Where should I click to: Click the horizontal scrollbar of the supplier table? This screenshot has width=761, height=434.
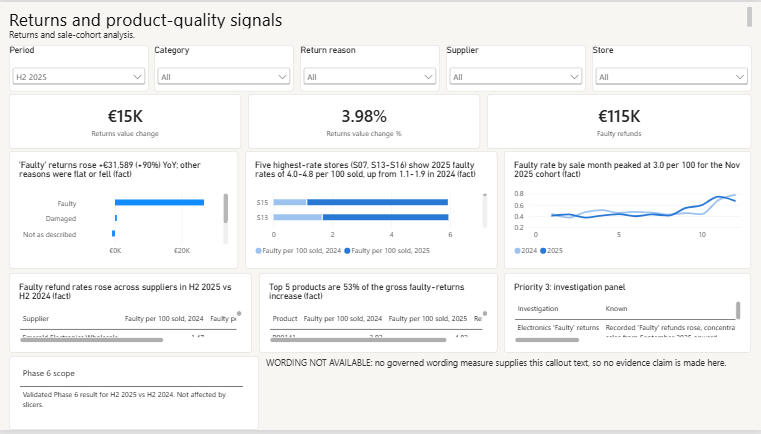click(92, 340)
